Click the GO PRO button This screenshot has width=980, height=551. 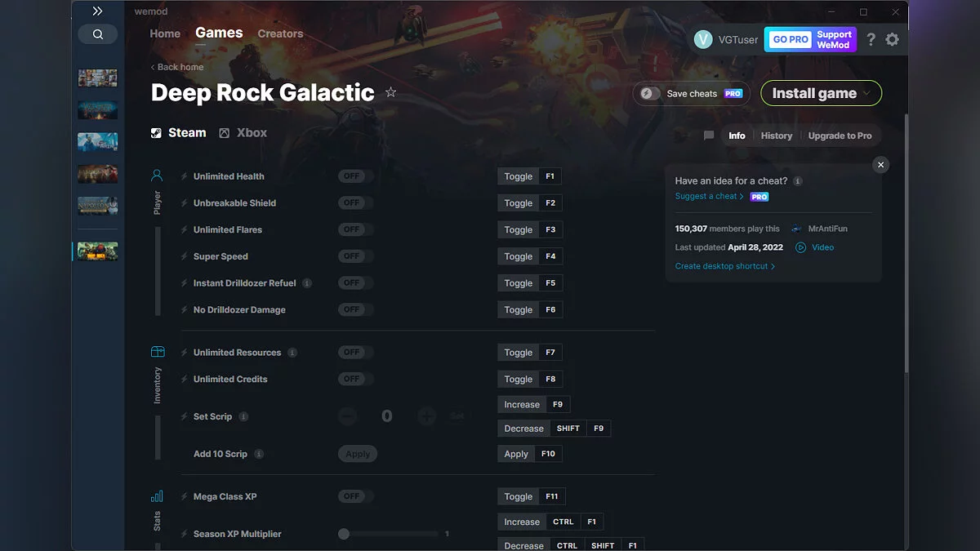788,38
